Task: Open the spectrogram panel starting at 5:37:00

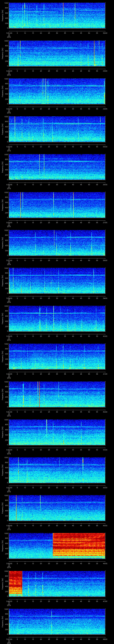Action: click(x=57, y=243)
